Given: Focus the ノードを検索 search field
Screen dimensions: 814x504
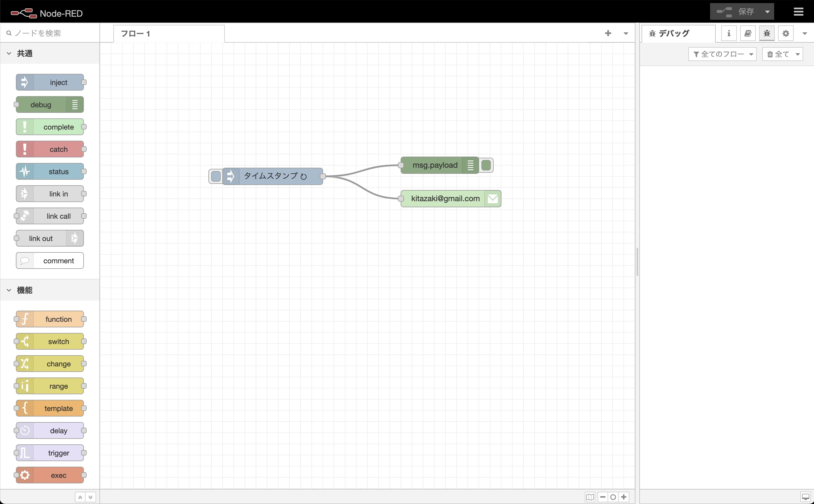Looking at the screenshot, I should [x=50, y=33].
